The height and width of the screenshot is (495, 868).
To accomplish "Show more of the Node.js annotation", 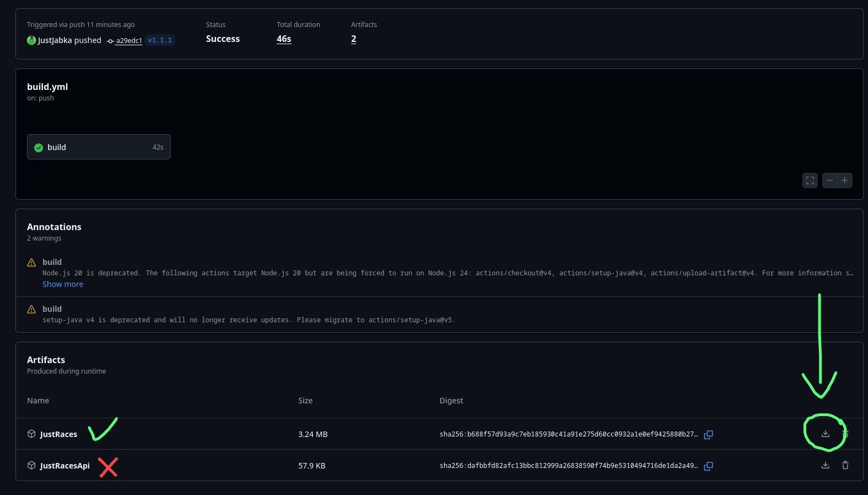I will point(63,284).
